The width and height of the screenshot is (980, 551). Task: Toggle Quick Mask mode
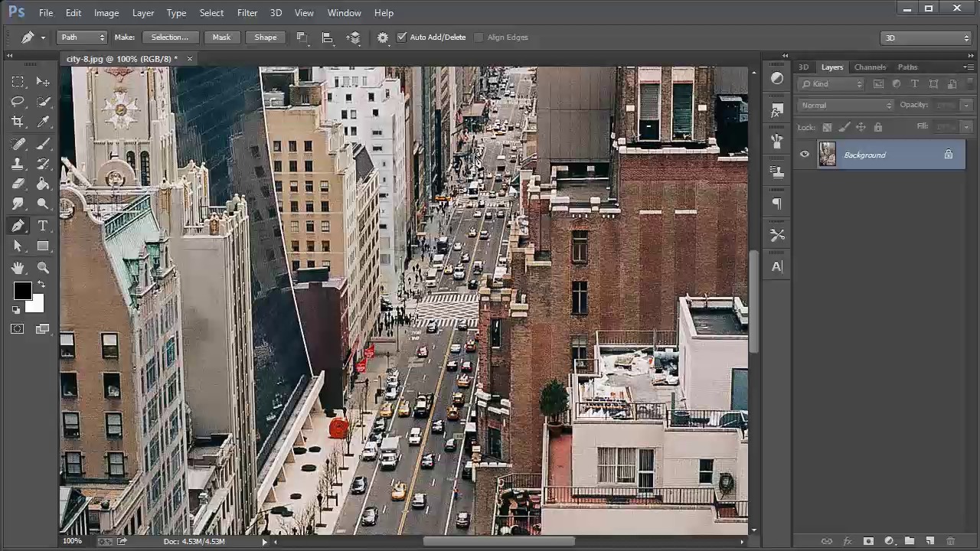coord(18,329)
